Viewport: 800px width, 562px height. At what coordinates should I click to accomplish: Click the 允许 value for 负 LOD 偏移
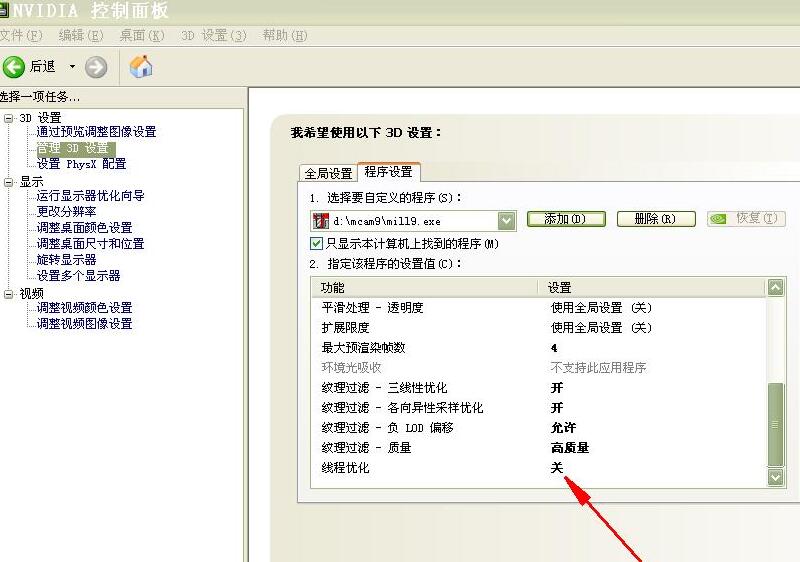point(563,428)
